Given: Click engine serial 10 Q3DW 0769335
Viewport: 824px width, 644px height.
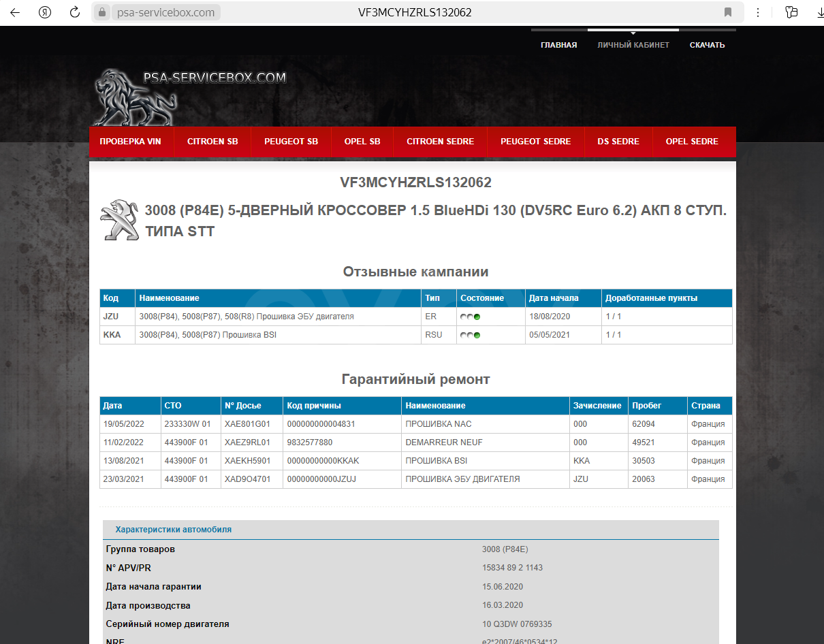Looking at the screenshot, I should click(517, 624).
